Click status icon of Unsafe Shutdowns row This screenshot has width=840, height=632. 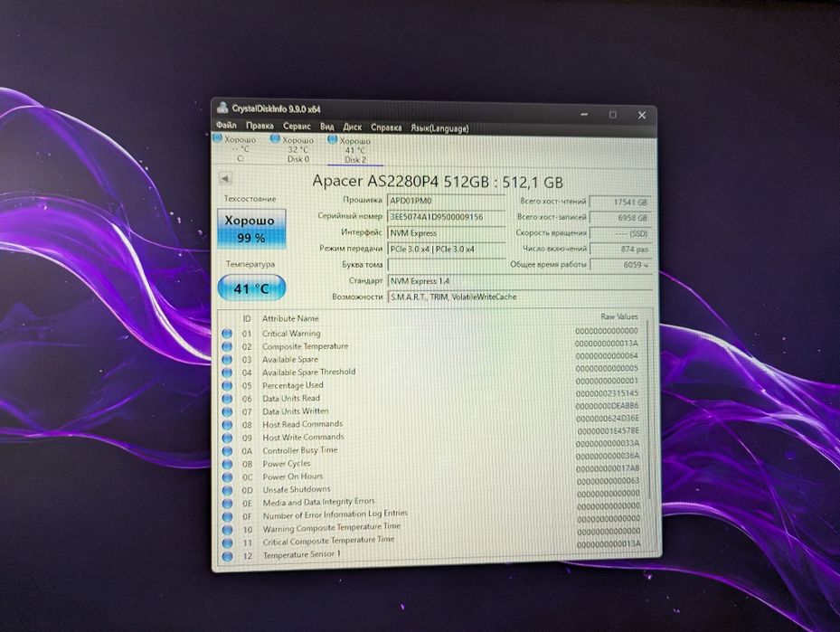[x=227, y=491]
